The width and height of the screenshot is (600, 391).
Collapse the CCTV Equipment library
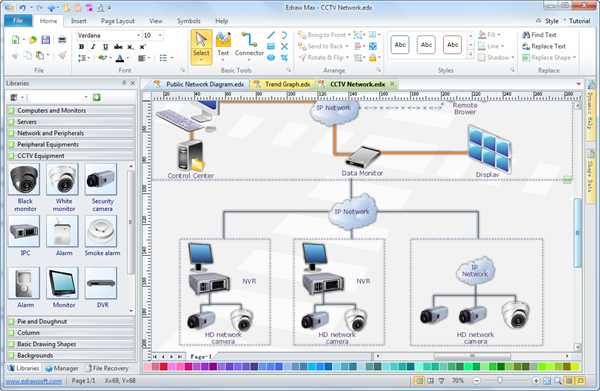coord(71,156)
